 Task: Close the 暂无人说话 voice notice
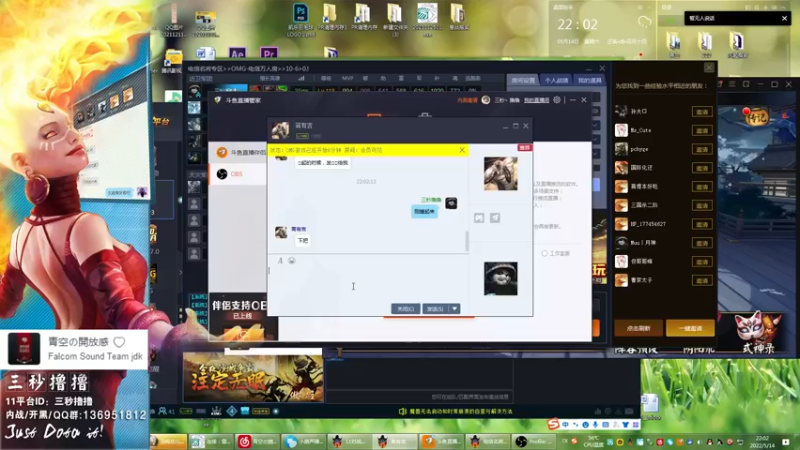point(784,18)
